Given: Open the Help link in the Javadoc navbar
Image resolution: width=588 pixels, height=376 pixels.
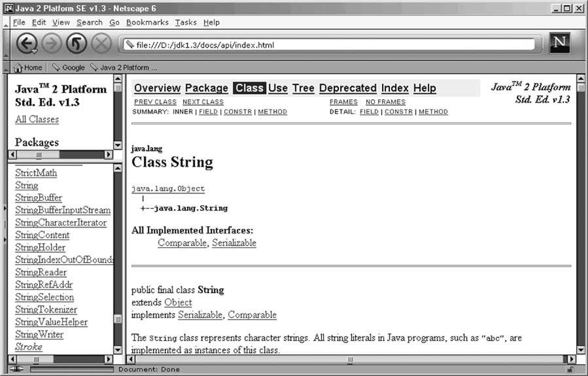Looking at the screenshot, I should coord(425,88).
